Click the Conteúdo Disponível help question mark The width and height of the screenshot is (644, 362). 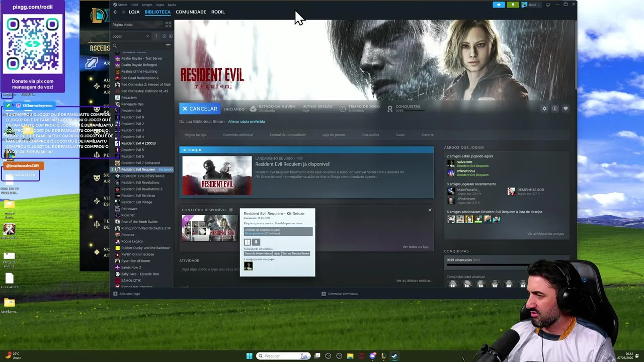231,210
